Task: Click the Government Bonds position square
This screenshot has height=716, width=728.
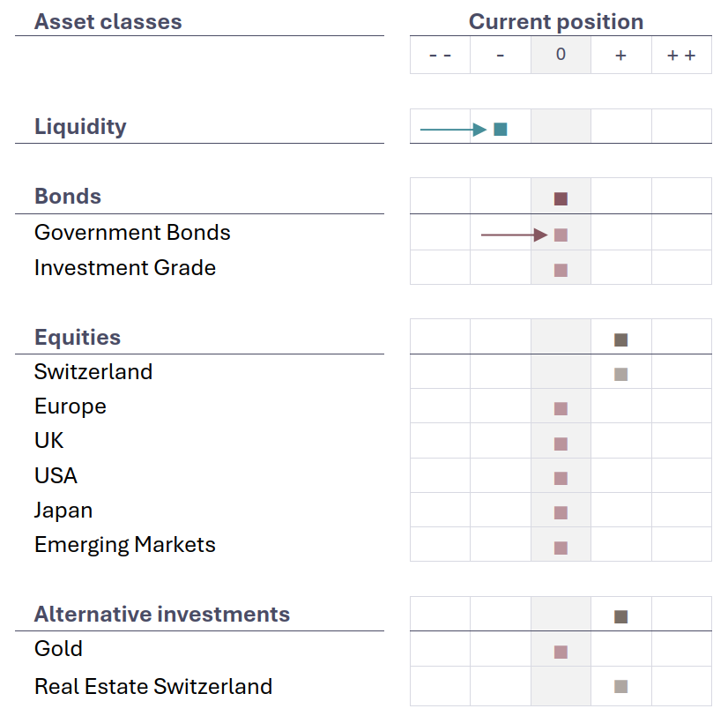Action: pyautogui.click(x=561, y=235)
